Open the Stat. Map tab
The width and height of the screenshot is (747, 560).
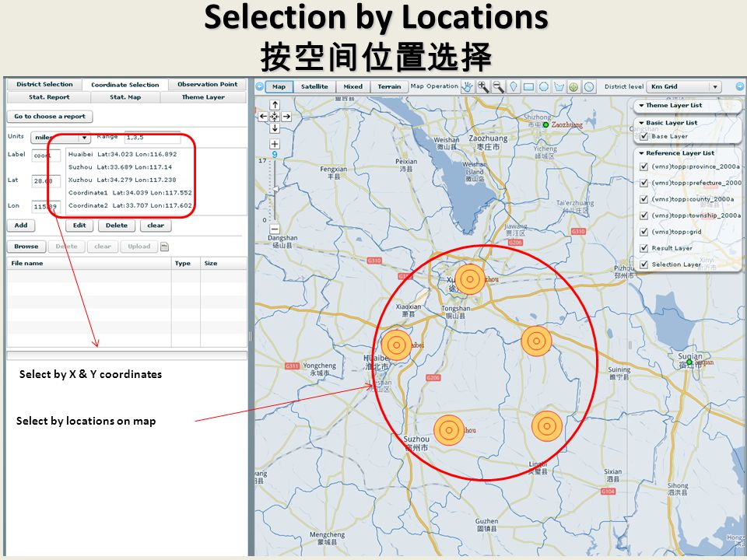coord(125,97)
